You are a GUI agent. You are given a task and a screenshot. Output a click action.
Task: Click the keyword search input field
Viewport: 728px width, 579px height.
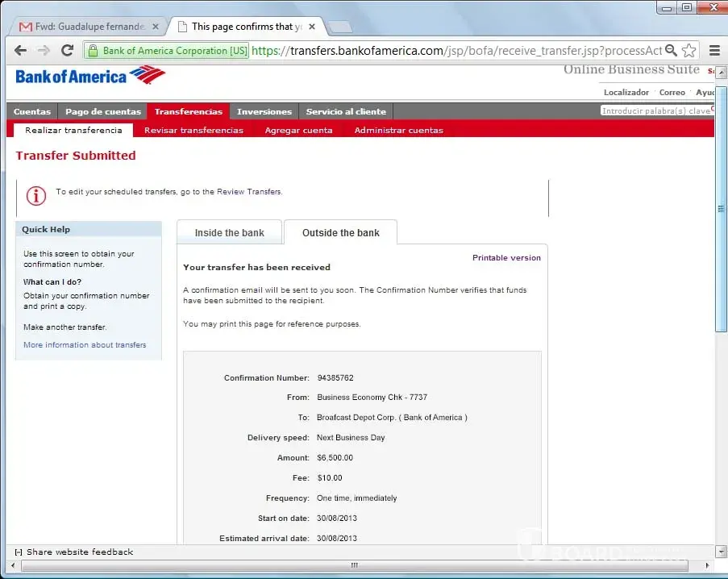[x=656, y=110]
